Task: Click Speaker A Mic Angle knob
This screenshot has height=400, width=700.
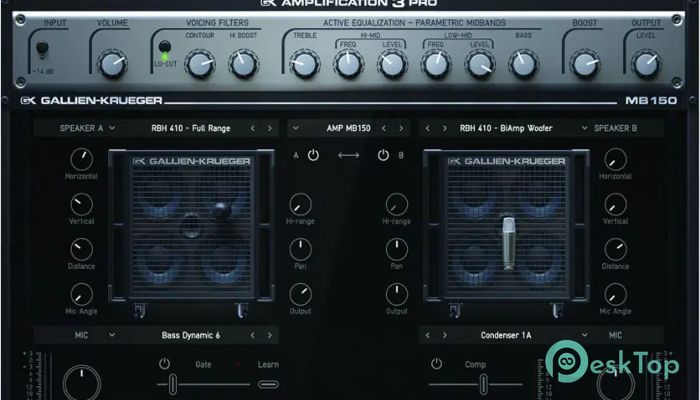Action: (82, 295)
